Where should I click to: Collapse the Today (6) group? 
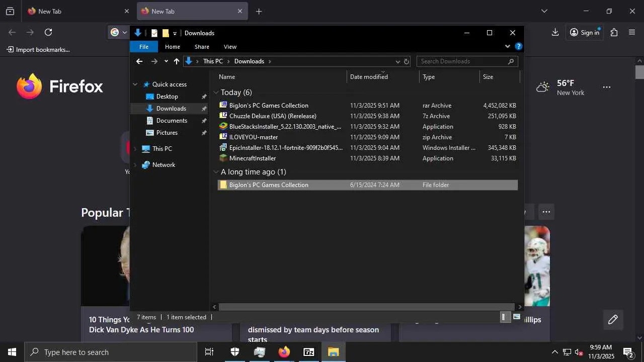216,93
